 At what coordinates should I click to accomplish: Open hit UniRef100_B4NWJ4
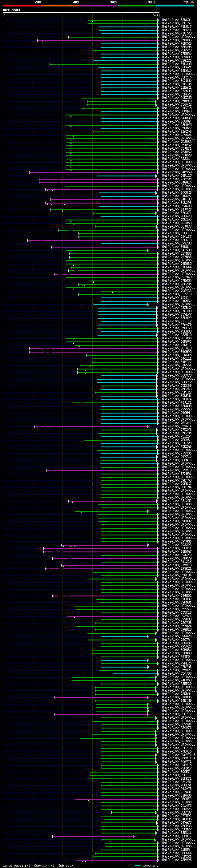click(176, 247)
